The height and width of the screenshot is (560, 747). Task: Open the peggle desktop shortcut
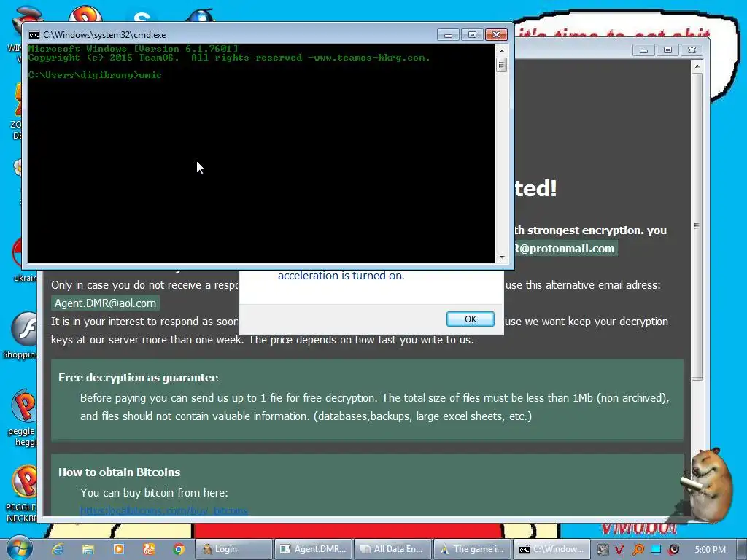23,417
